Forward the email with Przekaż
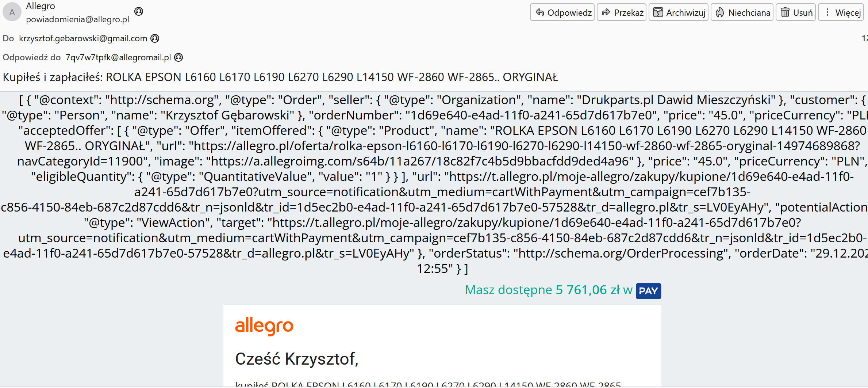Image resolution: width=868 pixels, height=388 pixels. [x=622, y=13]
